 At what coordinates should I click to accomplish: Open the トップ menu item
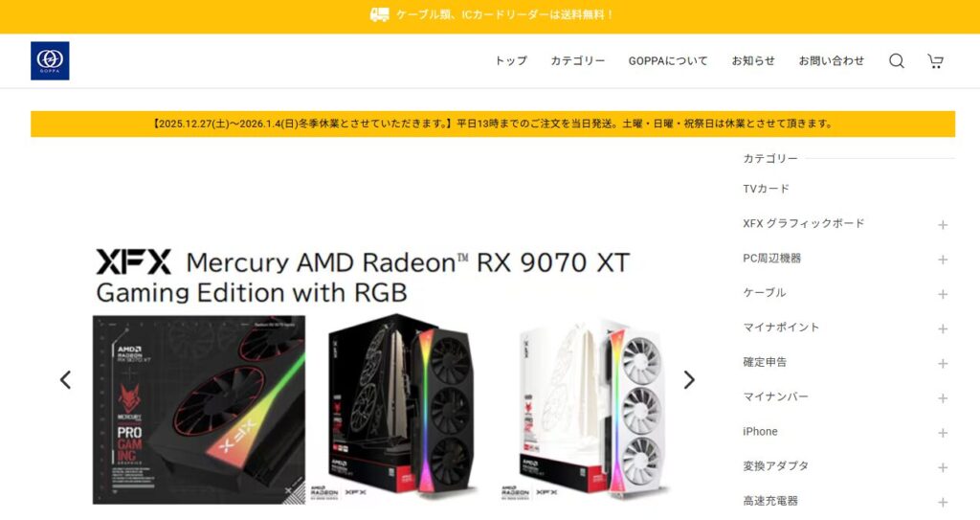[x=511, y=60]
